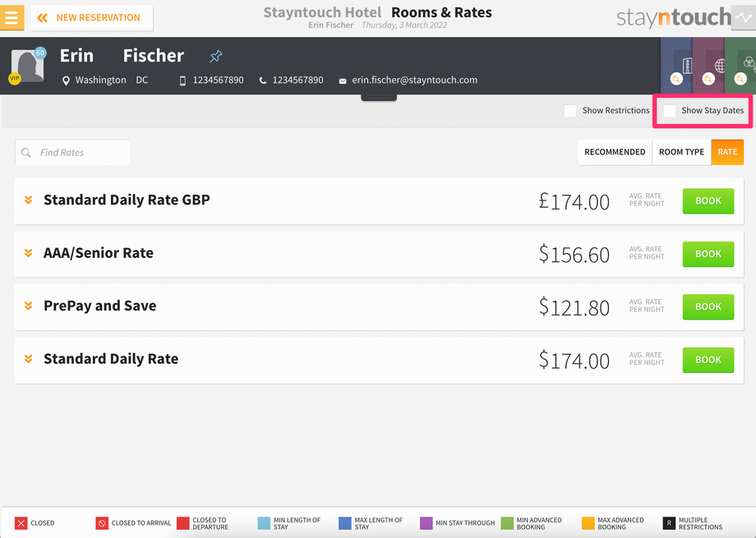Click the Find Rates search field
Viewport: 756px width, 538px height.
coord(72,152)
